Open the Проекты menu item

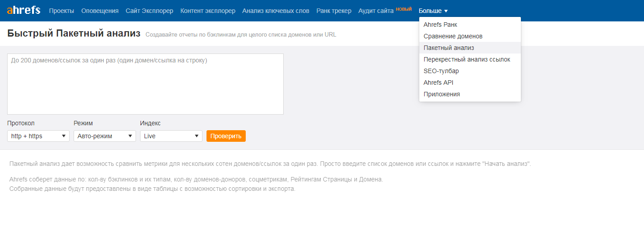tap(62, 11)
